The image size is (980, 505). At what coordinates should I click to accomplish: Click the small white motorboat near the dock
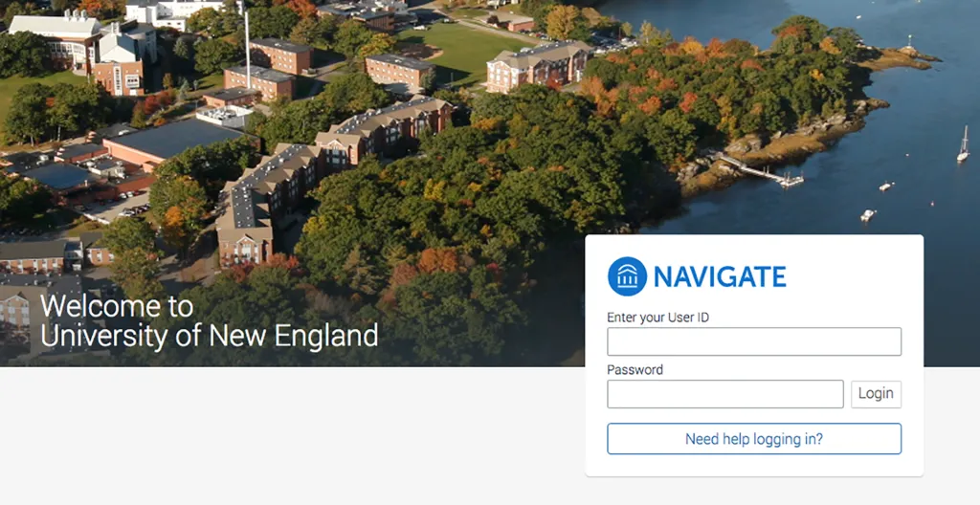click(868, 215)
